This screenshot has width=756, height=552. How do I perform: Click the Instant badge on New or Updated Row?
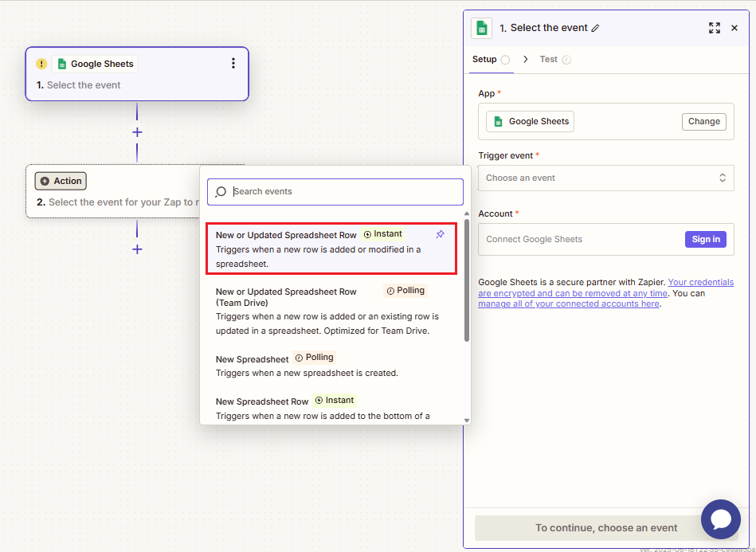(x=383, y=234)
